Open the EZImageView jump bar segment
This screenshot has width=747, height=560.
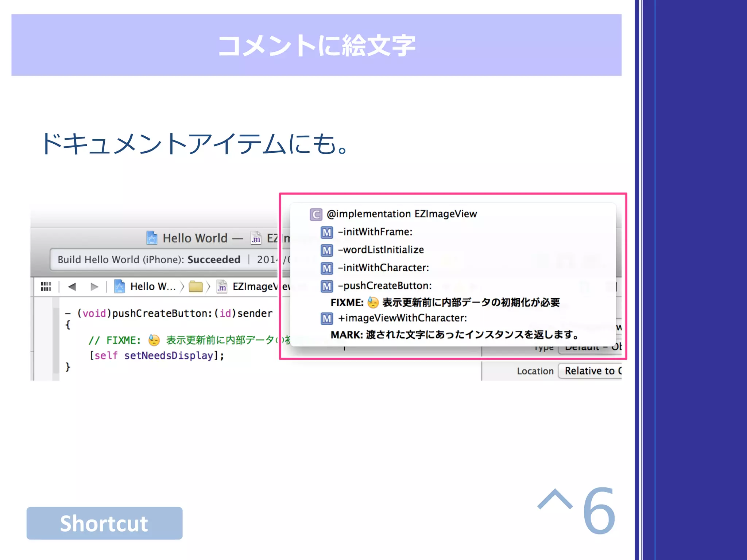pos(254,287)
